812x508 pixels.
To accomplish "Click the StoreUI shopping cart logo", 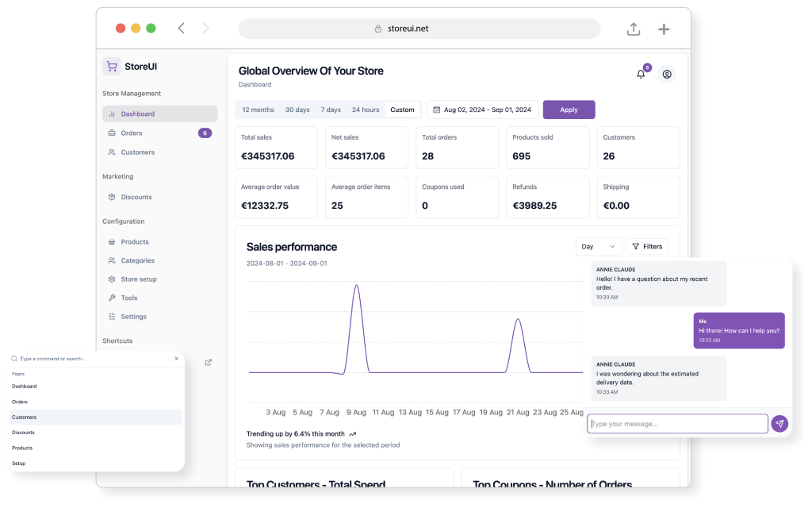I will (x=112, y=67).
